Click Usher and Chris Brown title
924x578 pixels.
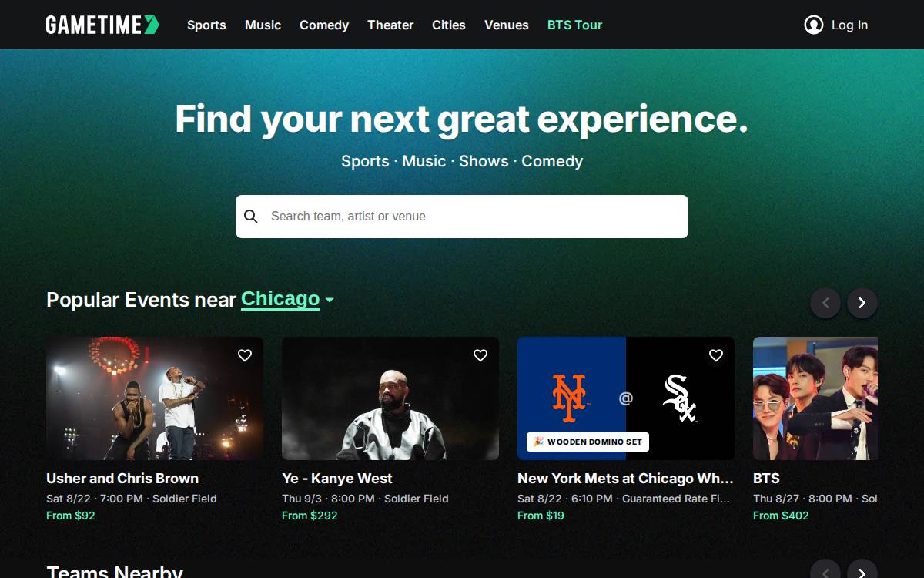(x=122, y=479)
